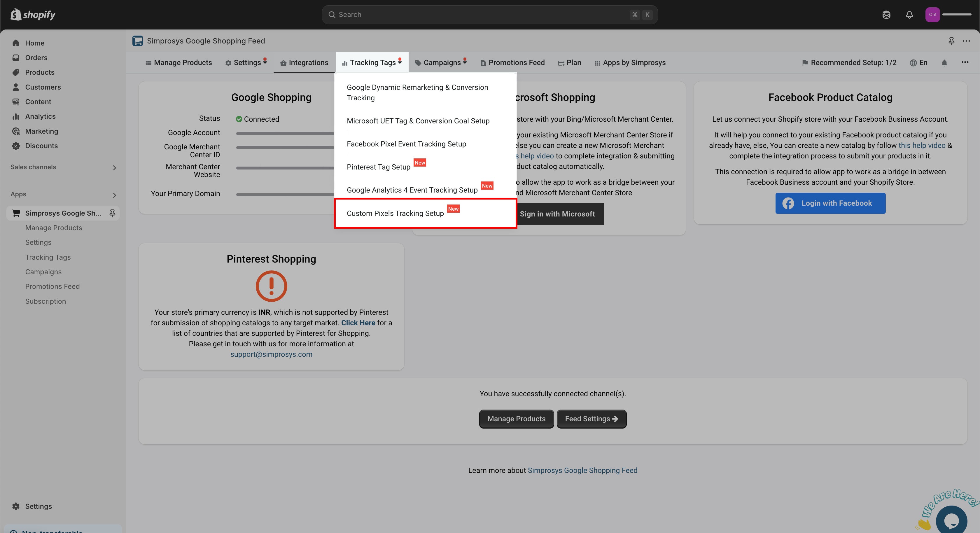Open Tracking Tags in the sidebar
The height and width of the screenshot is (533, 980).
click(x=48, y=257)
